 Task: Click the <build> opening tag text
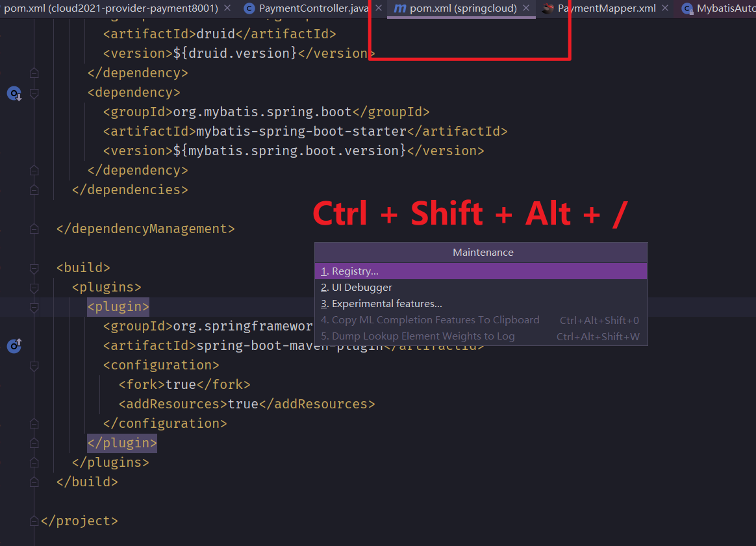tap(83, 267)
